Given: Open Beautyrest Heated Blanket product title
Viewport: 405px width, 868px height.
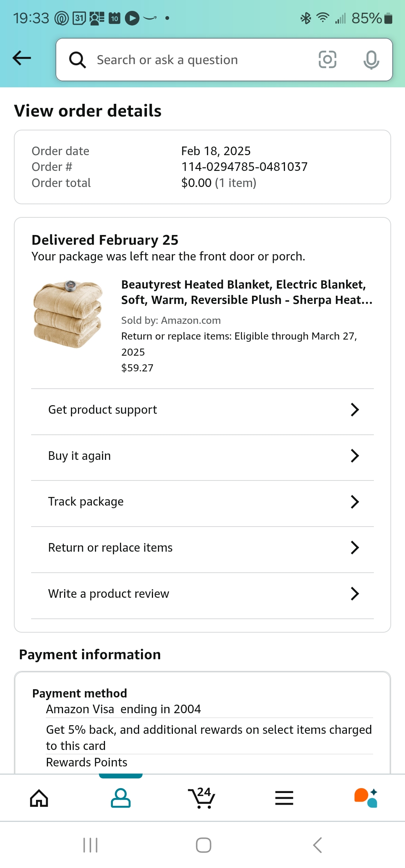Looking at the screenshot, I should pos(247,292).
